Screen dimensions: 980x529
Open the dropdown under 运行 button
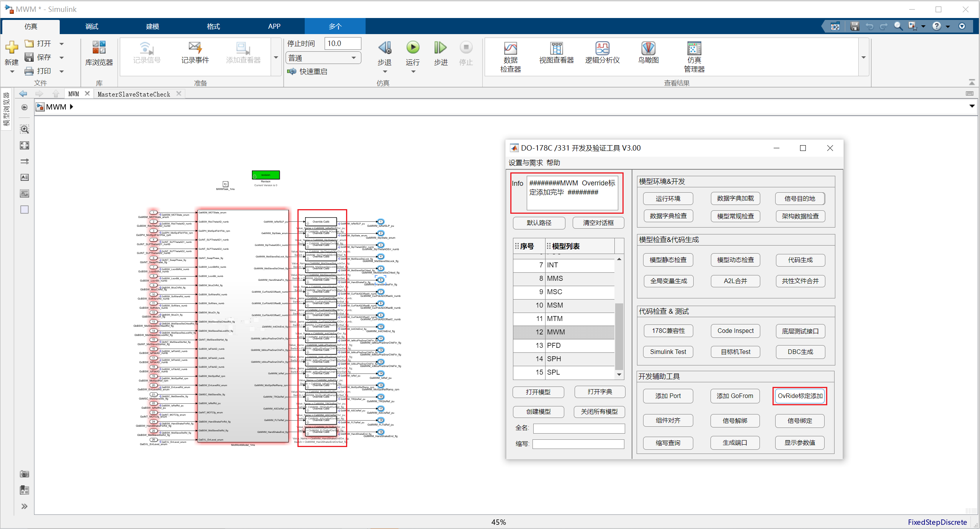click(413, 72)
